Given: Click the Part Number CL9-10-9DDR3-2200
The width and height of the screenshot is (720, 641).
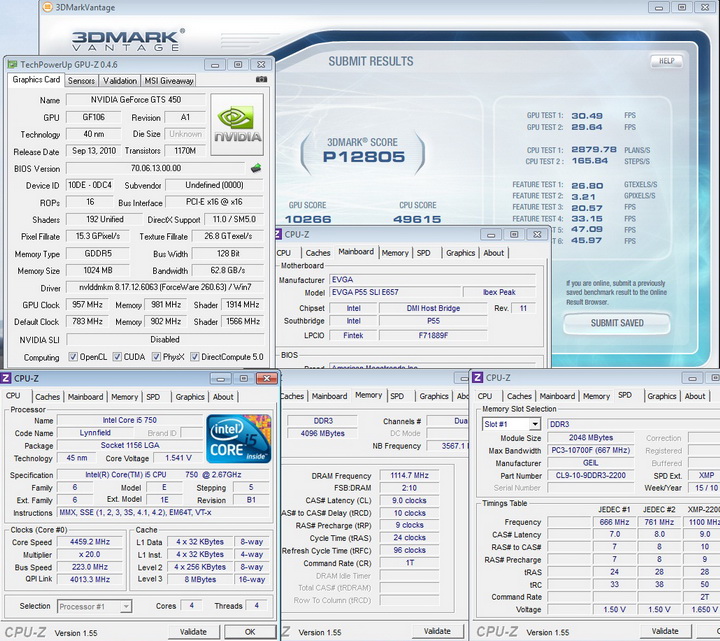Looking at the screenshot, I should point(591,476).
